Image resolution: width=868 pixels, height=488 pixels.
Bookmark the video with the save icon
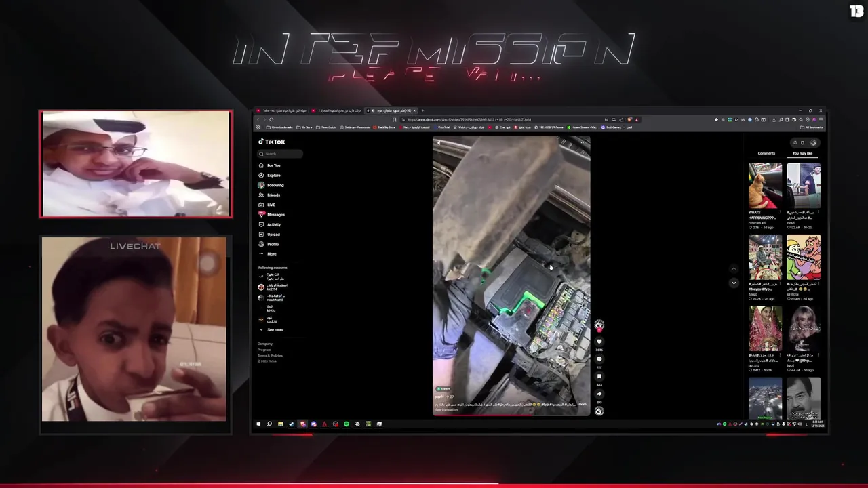(599, 376)
